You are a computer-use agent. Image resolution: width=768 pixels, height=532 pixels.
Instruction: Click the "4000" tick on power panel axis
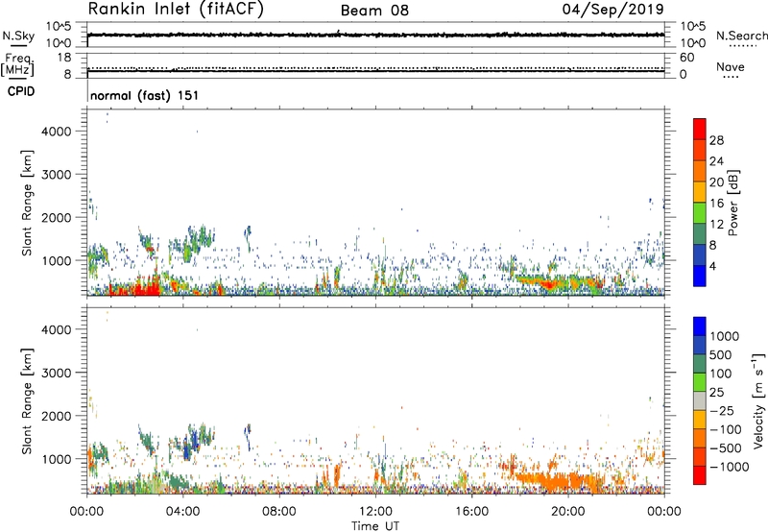coord(57,132)
